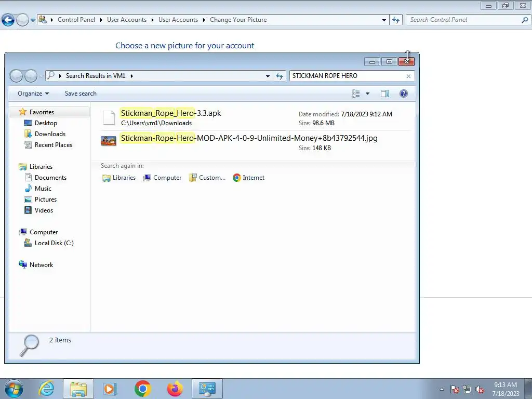Click the jpg file thumbnail
Image resolution: width=532 pixels, height=399 pixels.
[109, 140]
